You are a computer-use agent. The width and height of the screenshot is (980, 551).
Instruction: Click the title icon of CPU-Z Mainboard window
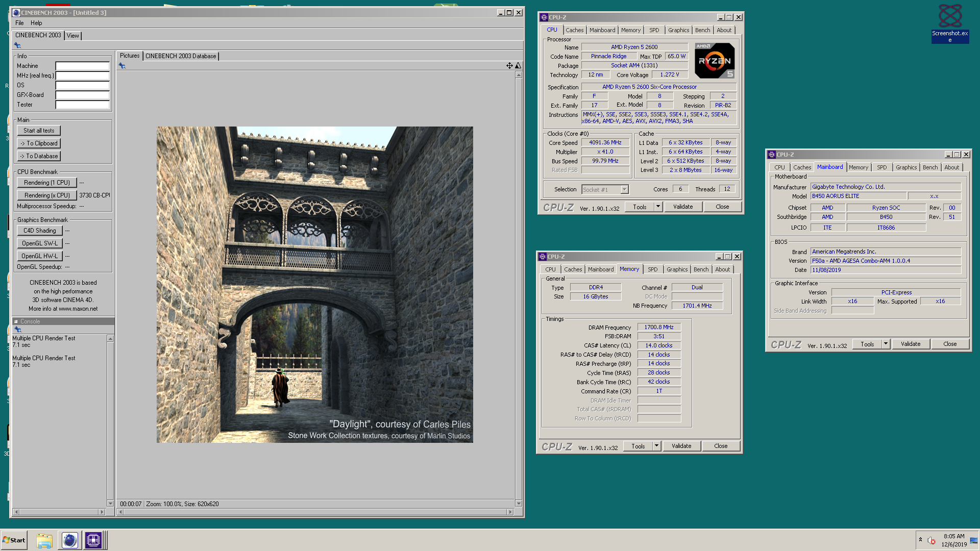[772, 155]
